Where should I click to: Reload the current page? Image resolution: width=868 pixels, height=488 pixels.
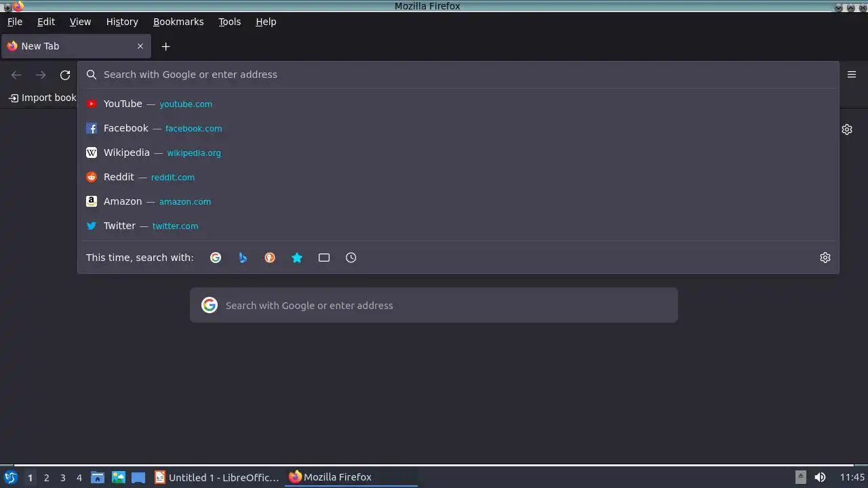65,75
